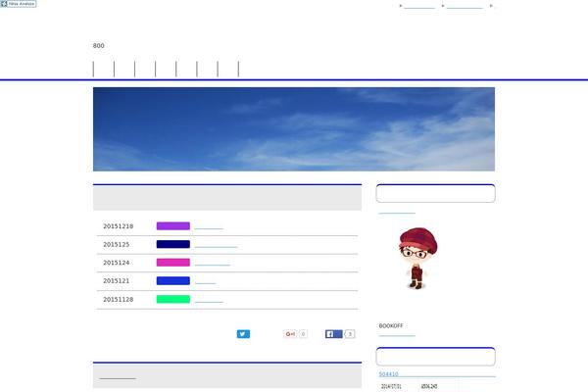Click the red-cap avatar character image
The height and width of the screenshot is (392, 588).
(417, 258)
